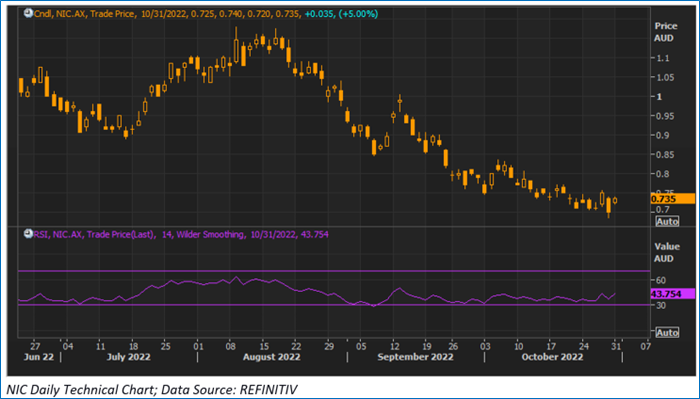Click the NIC Daily Technical Chart caption
The width and height of the screenshot is (700, 399).
click(x=152, y=390)
